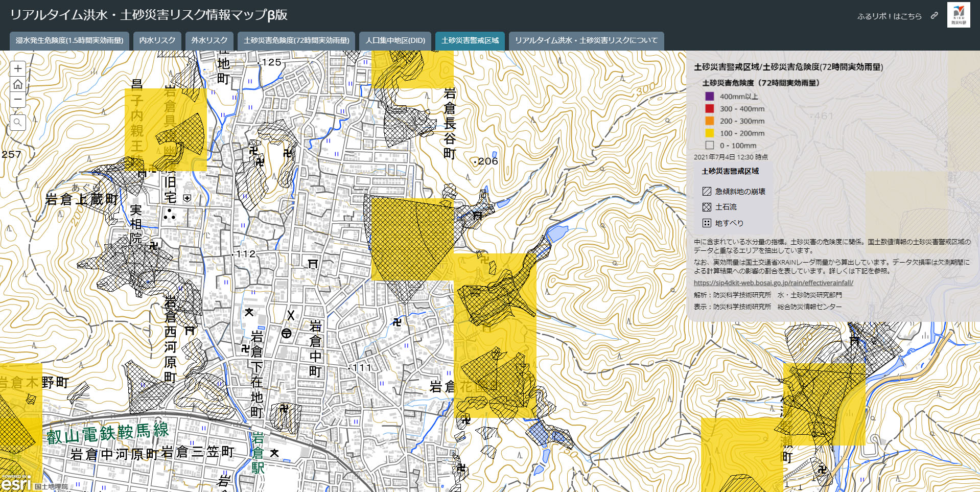980x492 pixels.
Task: Click the link chain icon in header
Action: 934,16
